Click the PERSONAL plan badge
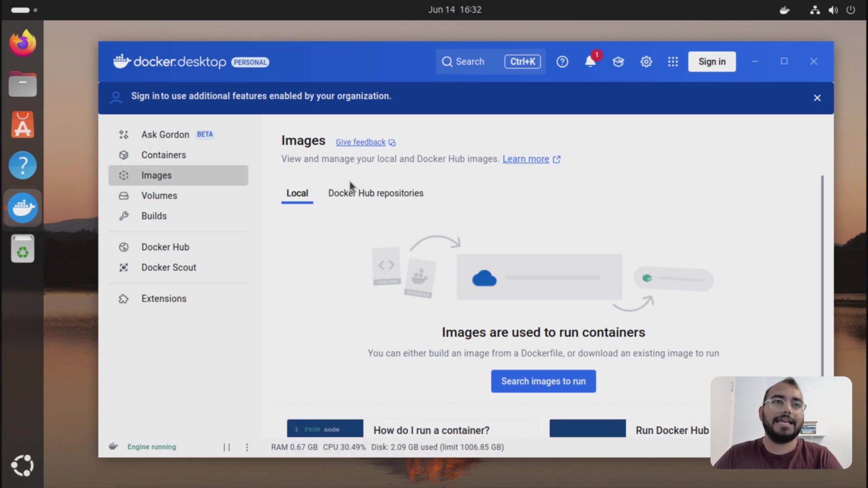This screenshot has width=868, height=488. 250,62
